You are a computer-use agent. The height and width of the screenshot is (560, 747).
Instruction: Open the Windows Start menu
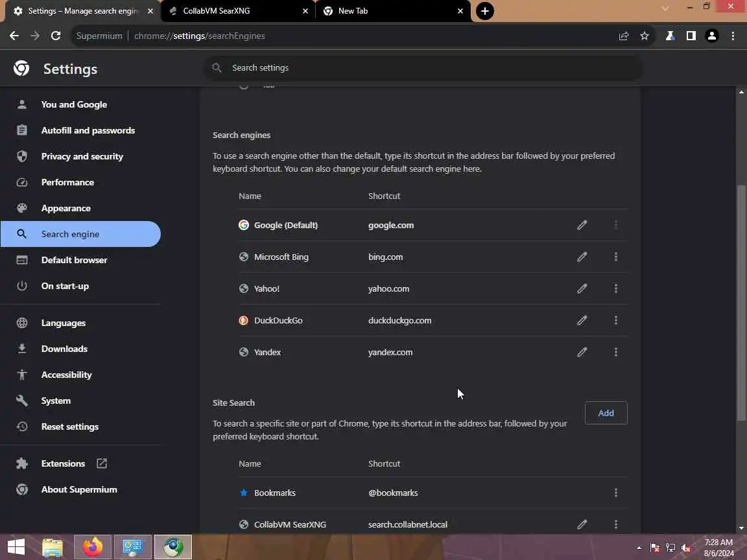16,546
